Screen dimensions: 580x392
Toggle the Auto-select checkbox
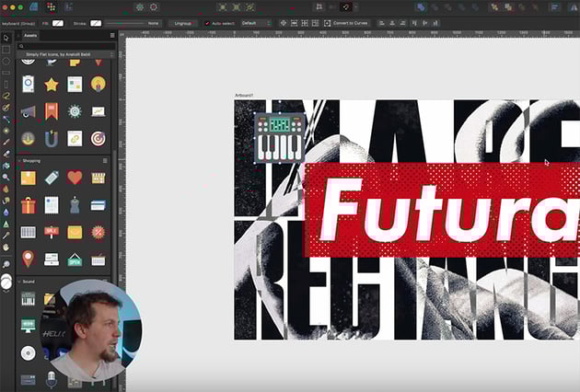(x=207, y=23)
